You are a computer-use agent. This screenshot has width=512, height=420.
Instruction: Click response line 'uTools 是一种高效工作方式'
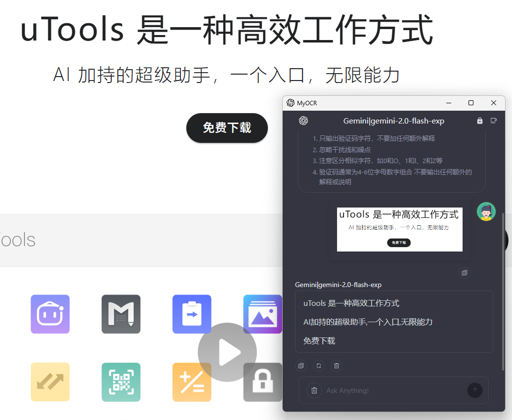(x=351, y=303)
